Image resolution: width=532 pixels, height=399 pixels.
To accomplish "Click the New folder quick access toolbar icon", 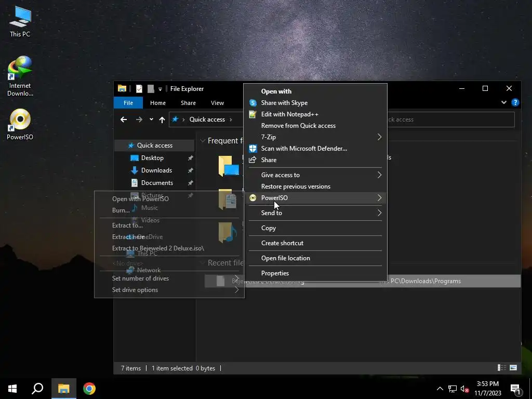I will pyautogui.click(x=151, y=88).
